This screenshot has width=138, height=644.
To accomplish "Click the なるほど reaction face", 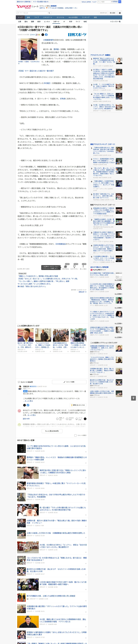I will (67, 418).
